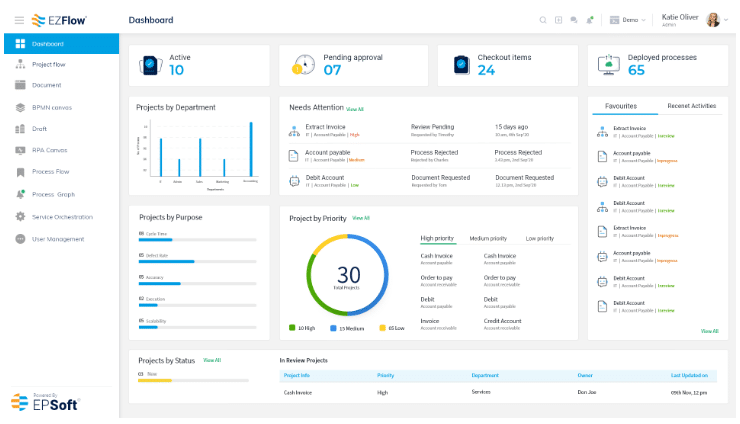Click the yellow 05 Low legend swatch
The image size is (740, 424).
click(x=383, y=328)
